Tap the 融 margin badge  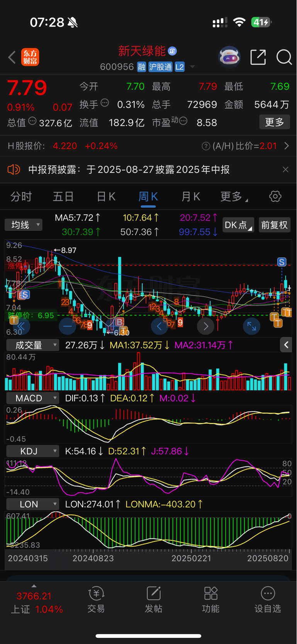[x=141, y=67]
